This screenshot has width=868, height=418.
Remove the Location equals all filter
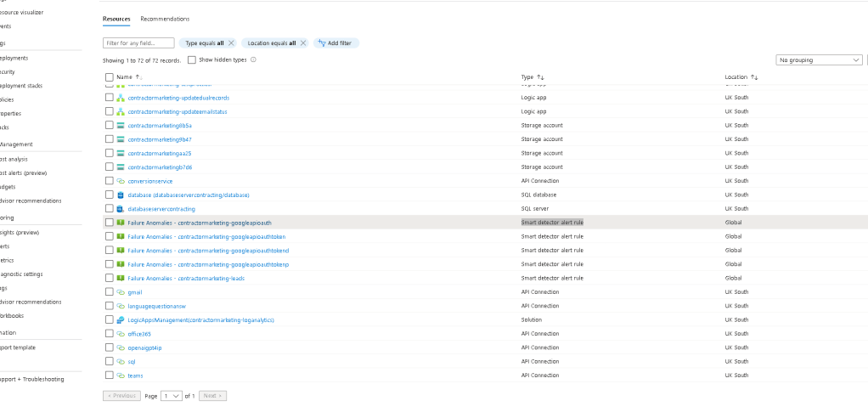point(303,42)
